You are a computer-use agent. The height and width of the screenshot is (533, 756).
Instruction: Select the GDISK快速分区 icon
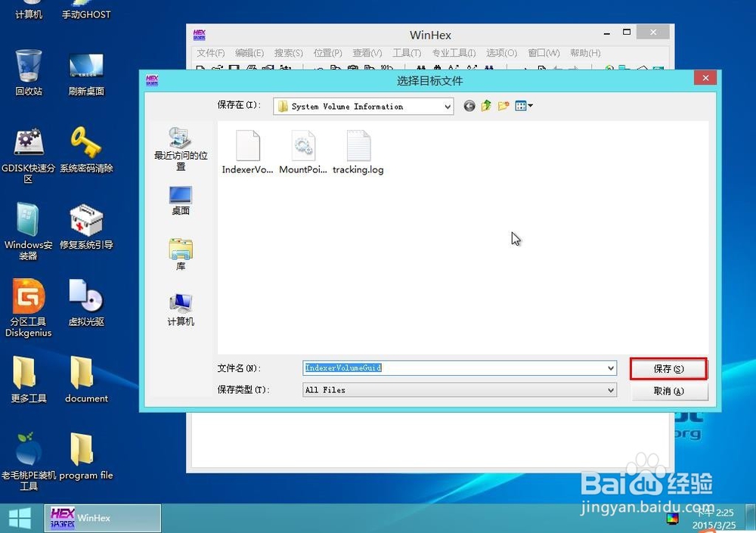[29, 155]
